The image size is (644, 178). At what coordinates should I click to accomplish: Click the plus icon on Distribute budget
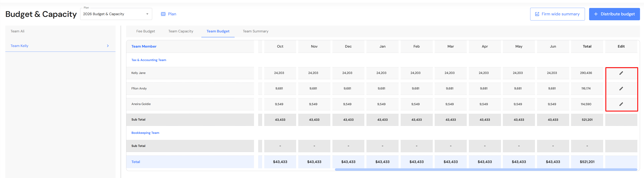pyautogui.click(x=596, y=14)
